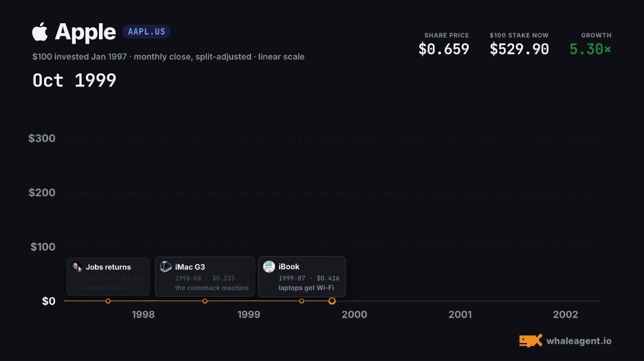
Task: Click the 2000 year axis label
Action: coord(354,315)
